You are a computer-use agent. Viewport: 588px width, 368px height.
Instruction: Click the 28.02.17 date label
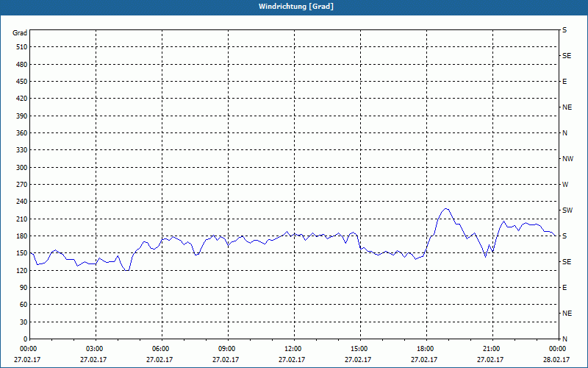tap(556, 359)
